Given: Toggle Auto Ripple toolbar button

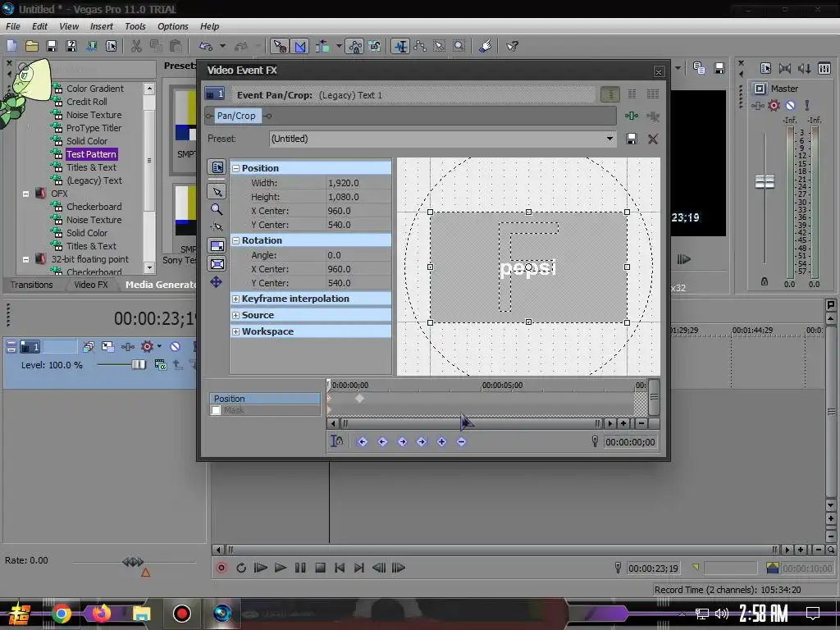Looking at the screenshot, I should [322, 46].
